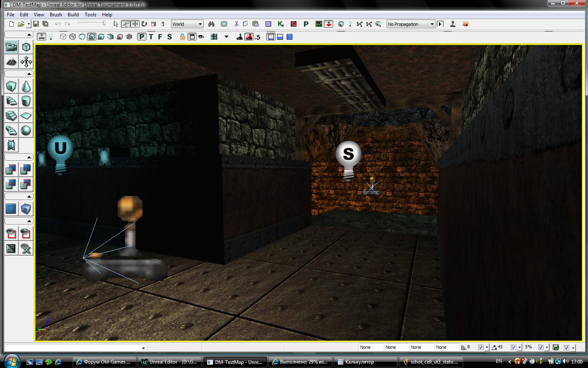
Task: Paste with the clipboard icon
Action: (x=256, y=24)
